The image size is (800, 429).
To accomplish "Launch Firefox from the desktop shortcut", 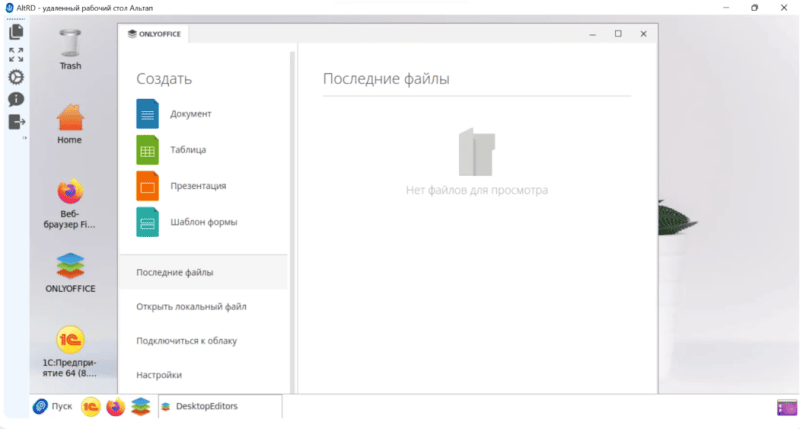I will click(x=70, y=192).
